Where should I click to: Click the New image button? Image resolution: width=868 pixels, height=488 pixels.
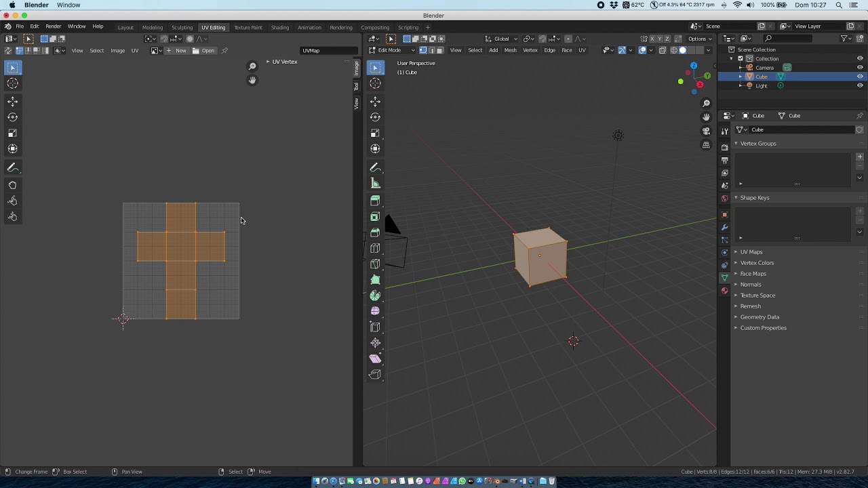click(x=177, y=51)
